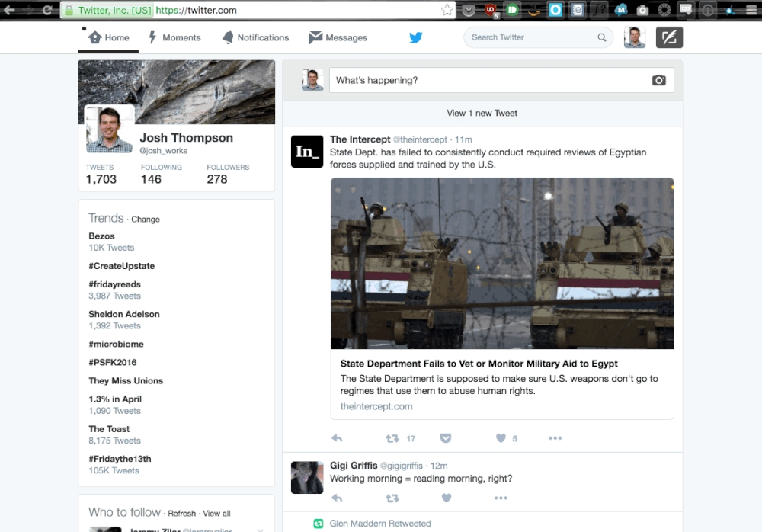Open compose new Tweet button
The image size is (762, 532).
(x=669, y=37)
